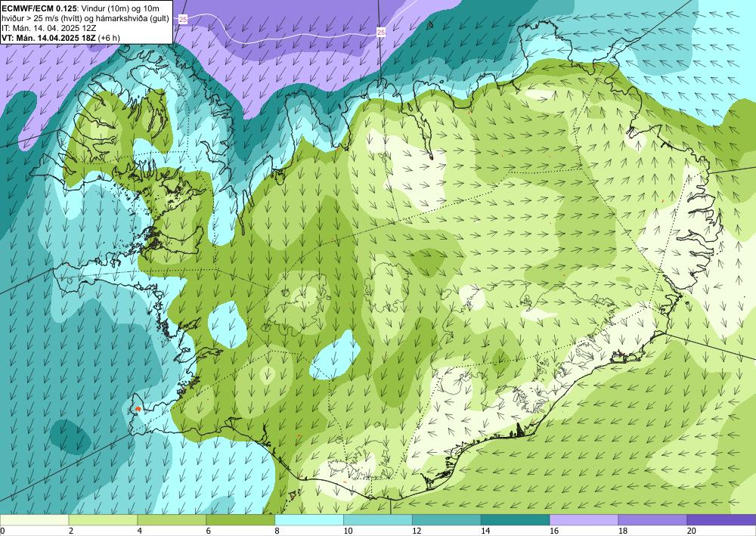Click the 4–6 green legend swatch
The image size is (756, 536).
coord(172,520)
